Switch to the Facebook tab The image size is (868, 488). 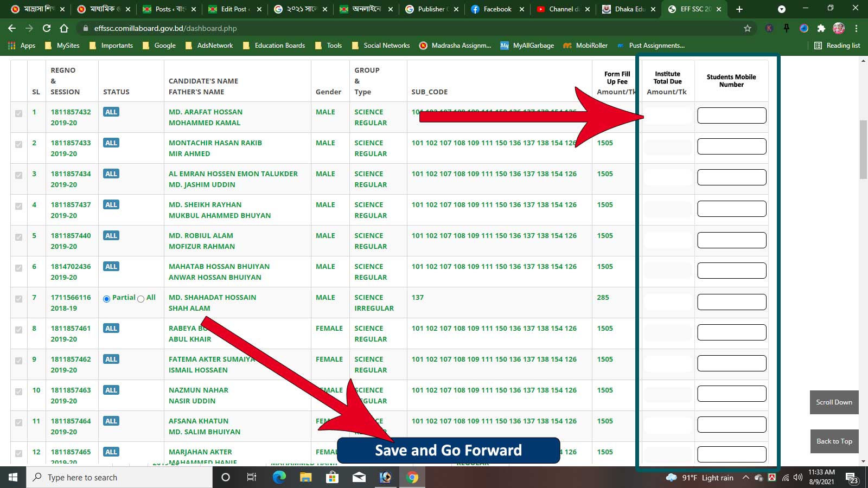pyautogui.click(x=496, y=9)
